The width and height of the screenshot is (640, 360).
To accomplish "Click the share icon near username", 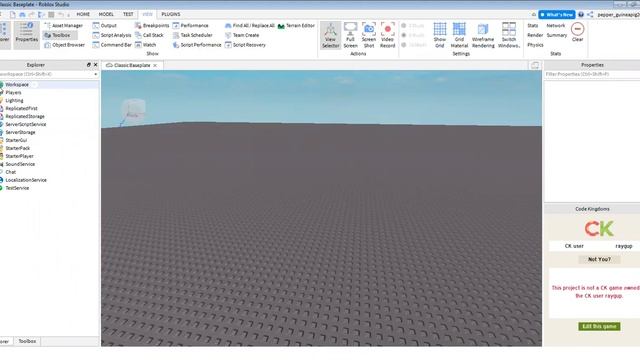I will pyautogui.click(x=590, y=15).
